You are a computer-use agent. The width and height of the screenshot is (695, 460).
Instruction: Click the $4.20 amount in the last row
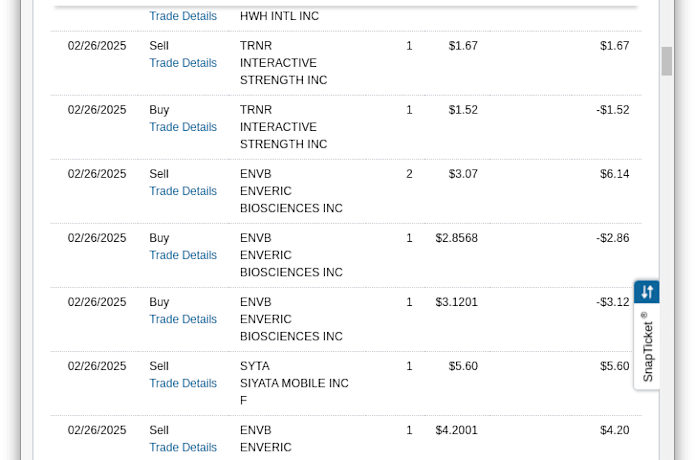(x=614, y=430)
